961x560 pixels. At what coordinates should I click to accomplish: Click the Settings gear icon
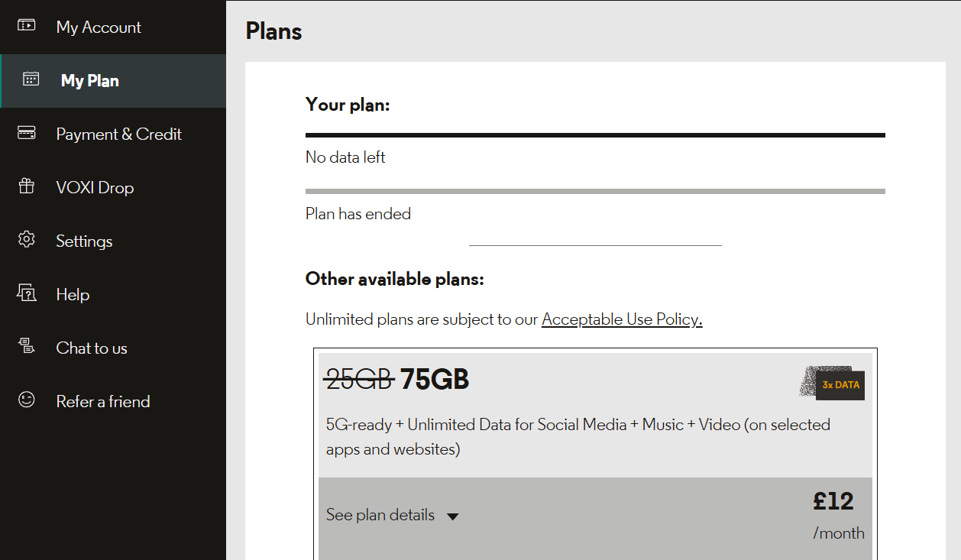pyautogui.click(x=27, y=240)
